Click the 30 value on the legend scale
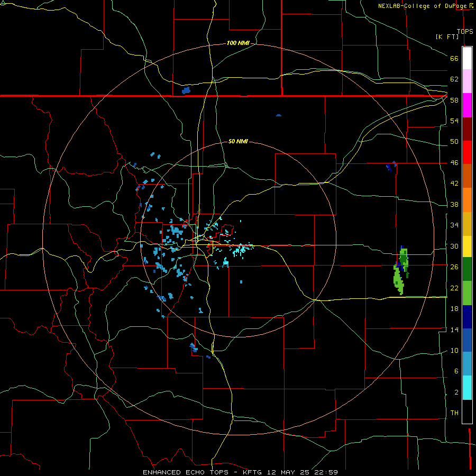Viewport: 476px width, 476px height. coord(454,246)
